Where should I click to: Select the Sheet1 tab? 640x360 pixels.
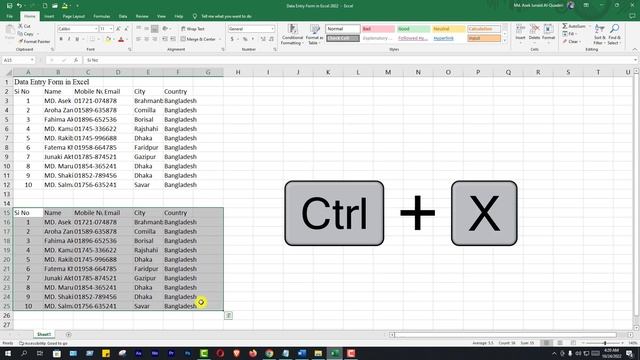coord(44,334)
